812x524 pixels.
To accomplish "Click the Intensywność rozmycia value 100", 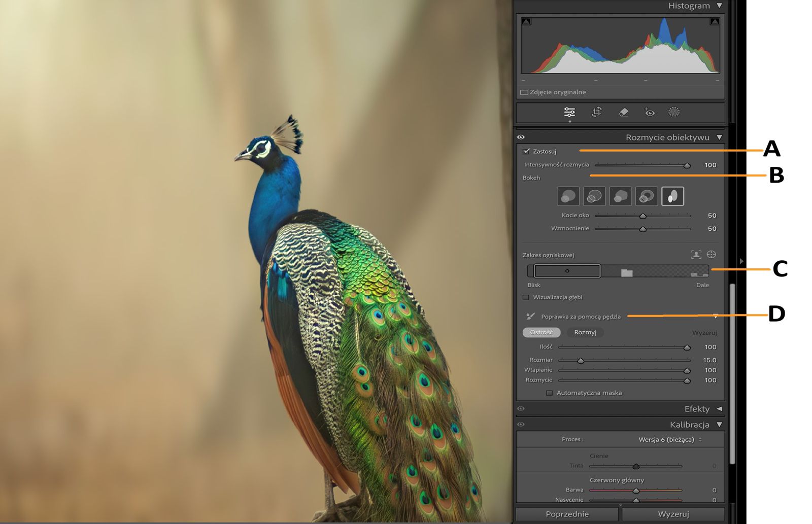I will pyautogui.click(x=710, y=165).
